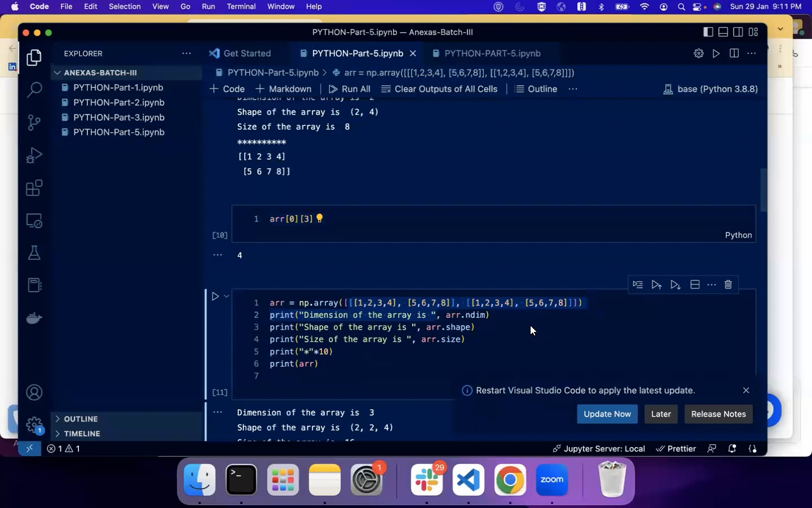Open the Manage gear in activity bar
The image size is (812, 508).
(x=34, y=424)
